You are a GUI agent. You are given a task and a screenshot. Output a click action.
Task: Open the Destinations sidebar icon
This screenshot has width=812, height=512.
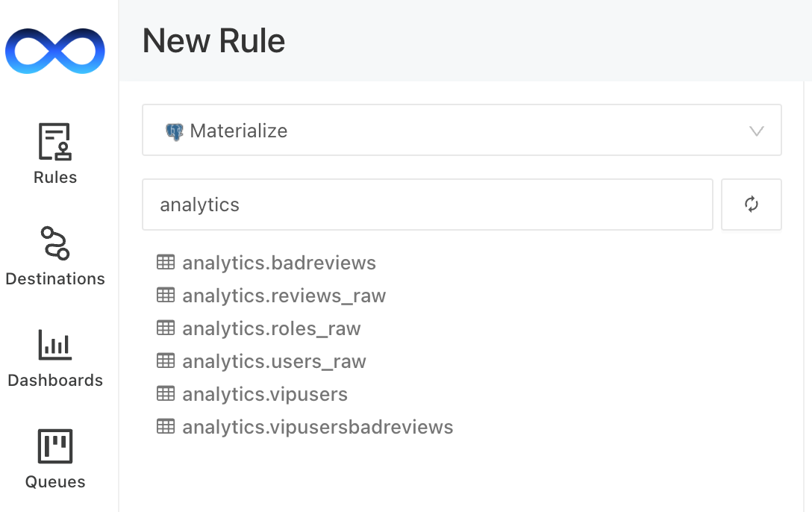pyautogui.click(x=55, y=243)
